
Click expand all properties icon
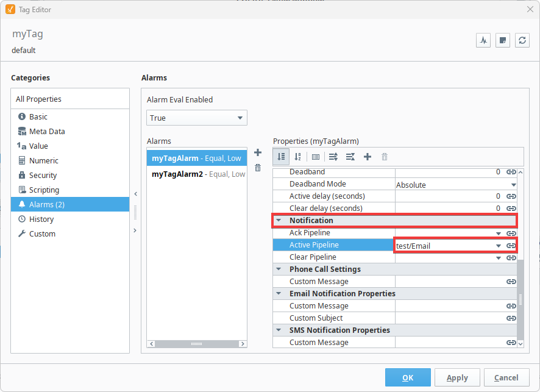coord(333,157)
